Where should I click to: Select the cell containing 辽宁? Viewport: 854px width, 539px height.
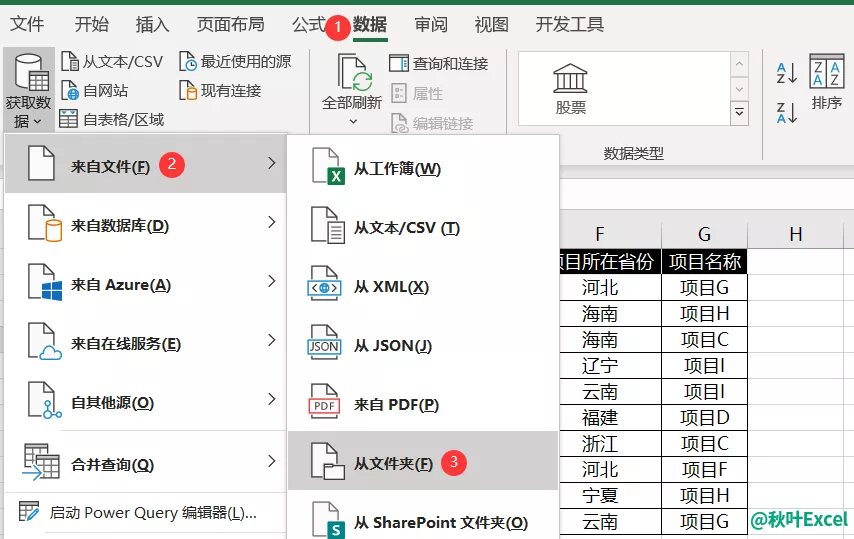[611, 365]
